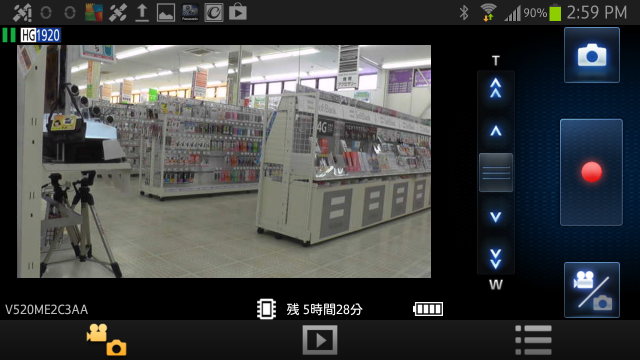Select device name V520ME2C3AA
Viewport: 640px width, 360px height.
(47, 309)
